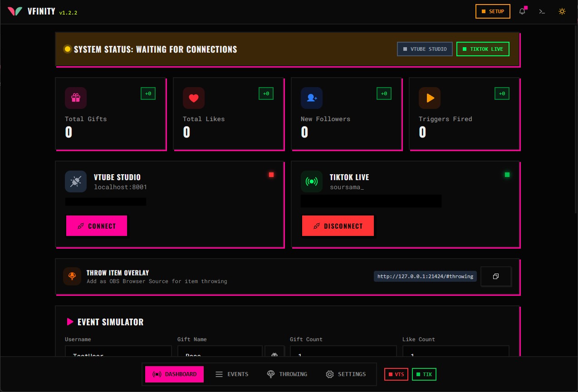Click the soursama_ username text

(x=347, y=187)
